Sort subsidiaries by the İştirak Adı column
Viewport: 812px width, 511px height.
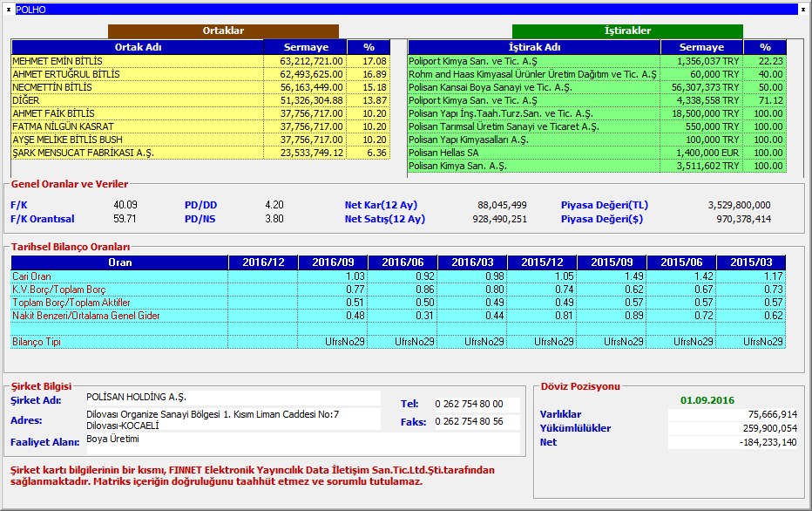click(534, 47)
